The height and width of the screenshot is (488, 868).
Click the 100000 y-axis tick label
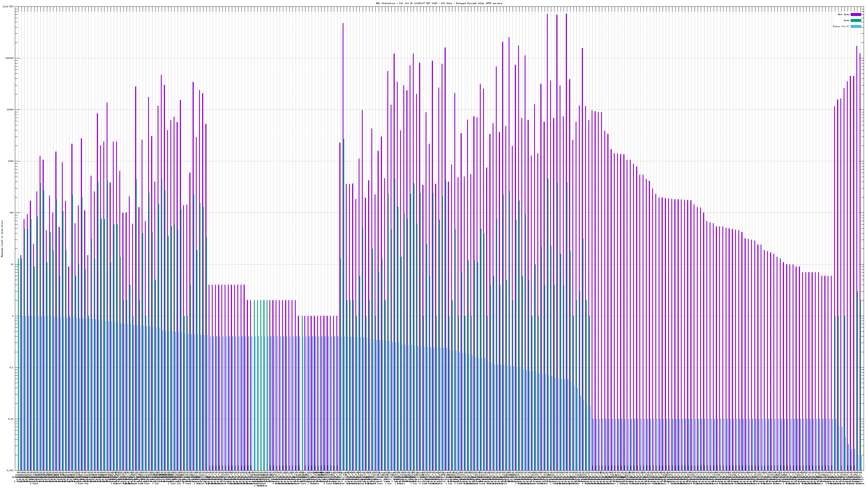pos(9,58)
